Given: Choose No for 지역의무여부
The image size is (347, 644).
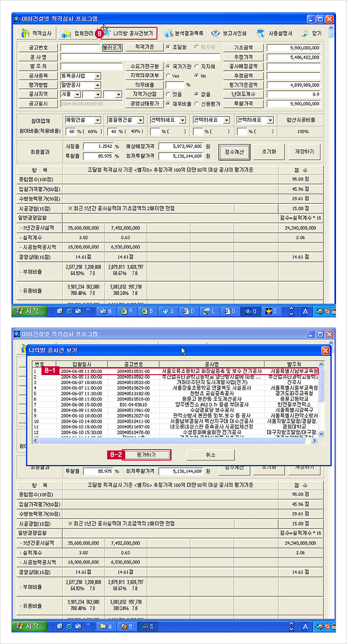Looking at the screenshot, I should (x=197, y=75).
